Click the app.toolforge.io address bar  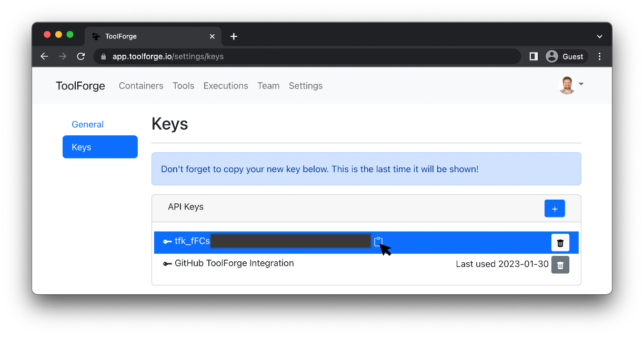point(307,56)
